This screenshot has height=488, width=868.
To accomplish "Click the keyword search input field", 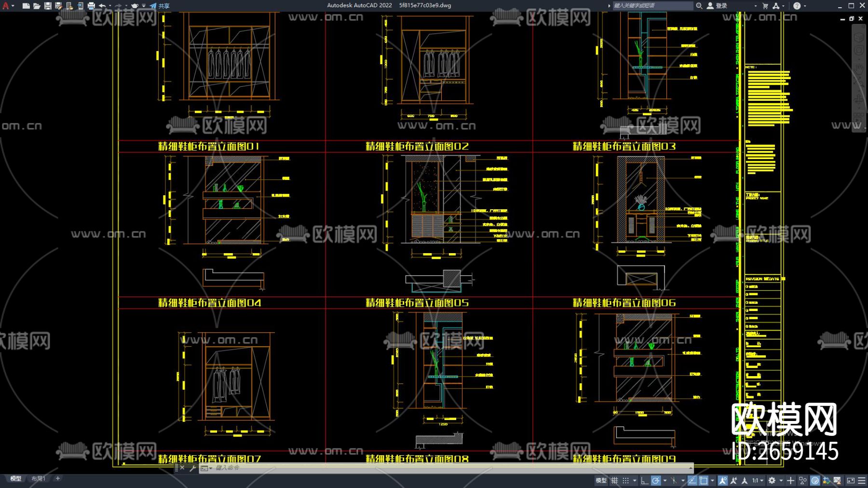I will tap(652, 6).
